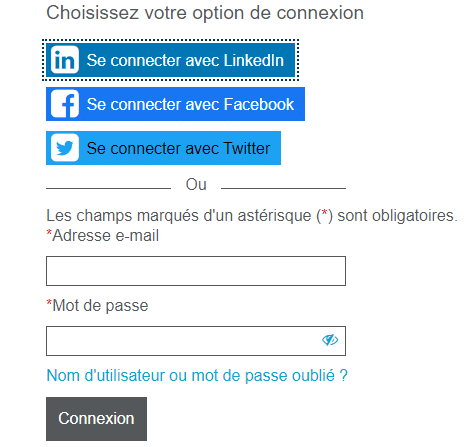Click the "Ou" separator text
476x447 pixels.
(196, 184)
